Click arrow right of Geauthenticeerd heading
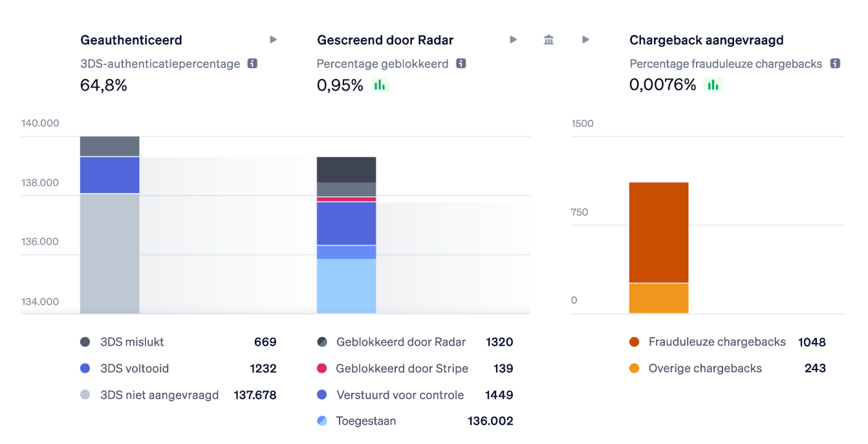The width and height of the screenshot is (868, 444). (273, 40)
